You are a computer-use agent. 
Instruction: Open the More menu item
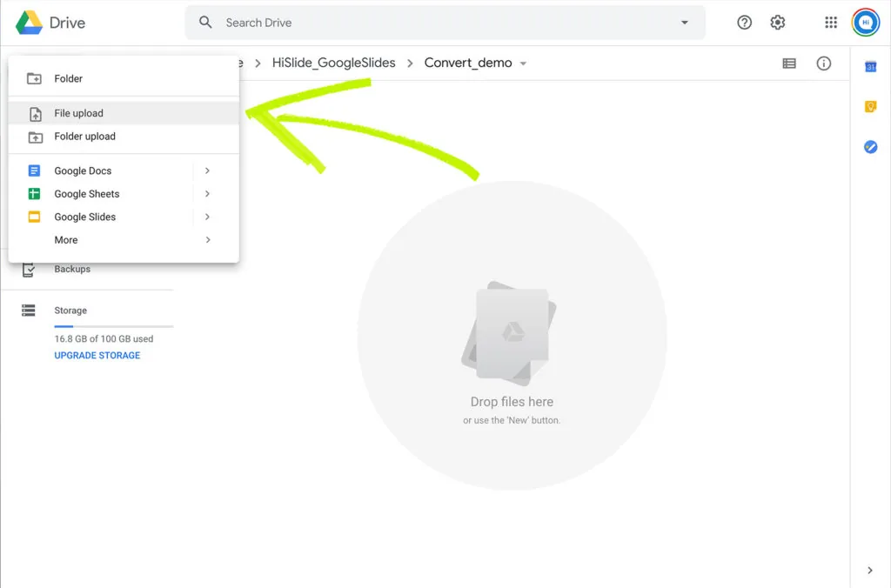(124, 240)
